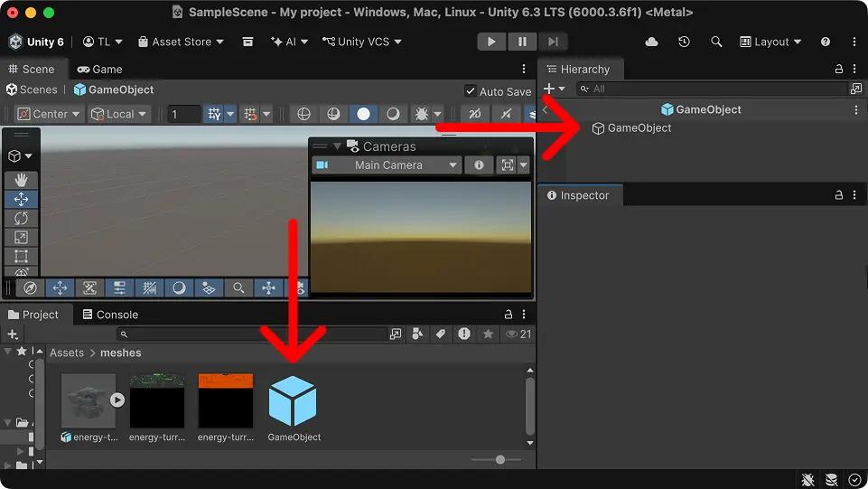Lock the Hierarchy panel

point(839,70)
